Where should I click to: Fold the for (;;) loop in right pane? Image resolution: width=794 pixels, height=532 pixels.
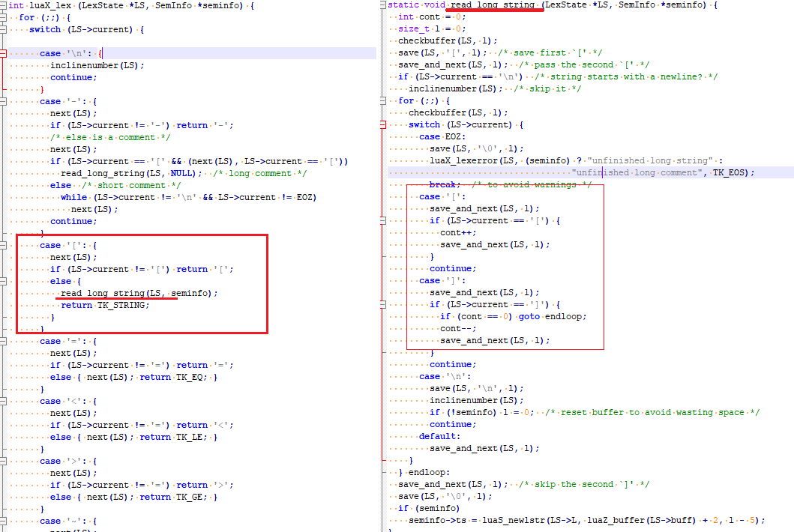(x=384, y=101)
